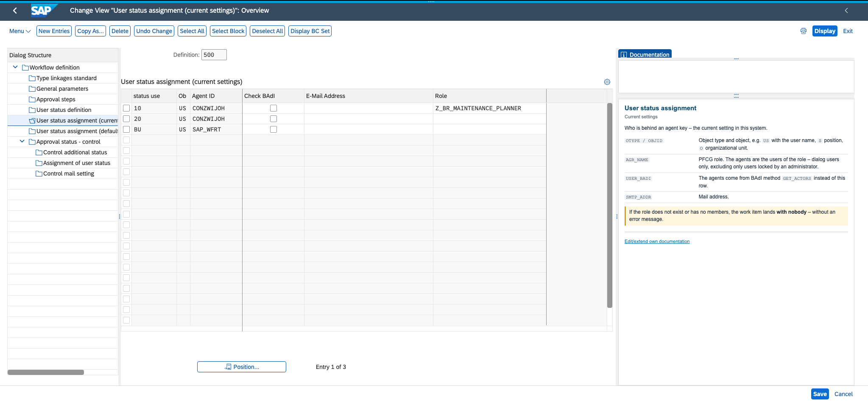The image size is (868, 402).
Task: Click Role cell Z_BR_MAINTENANCE_PLANNER
Action: tap(490, 108)
